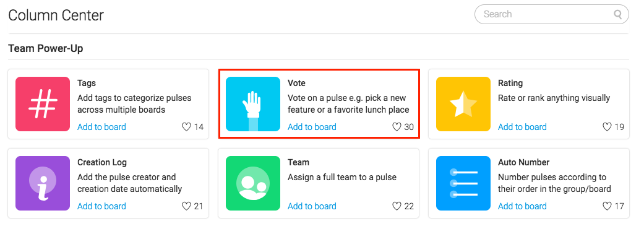Select the blue Vote raised-hand icon
The height and width of the screenshot is (226, 644).
coord(253,104)
